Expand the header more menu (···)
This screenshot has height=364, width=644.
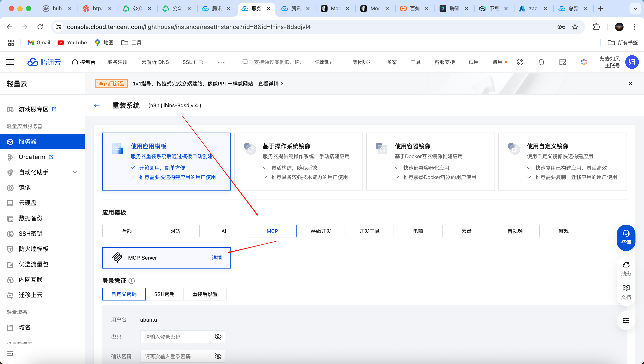click(221, 62)
